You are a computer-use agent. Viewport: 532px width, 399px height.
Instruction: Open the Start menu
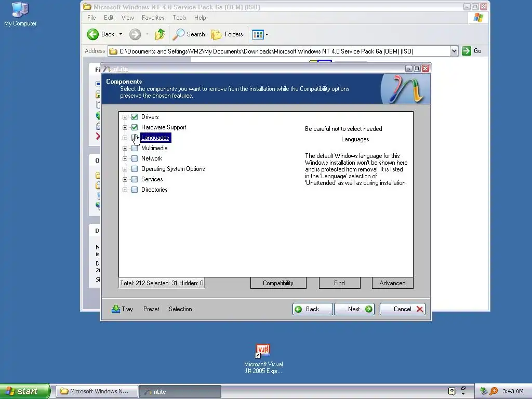[x=24, y=391]
